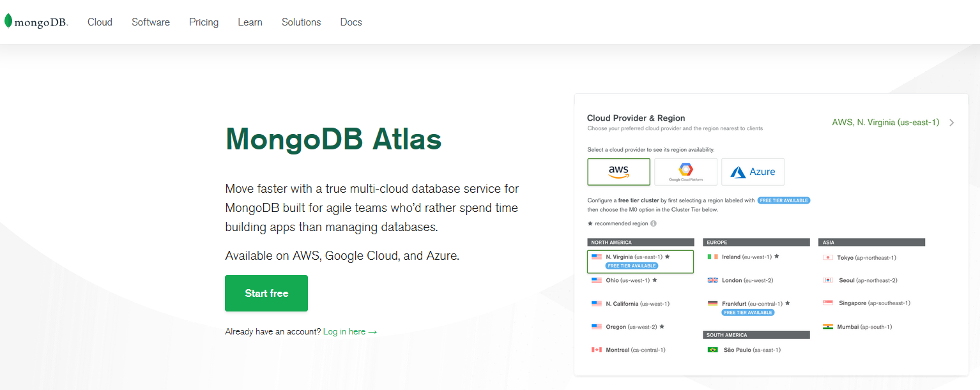
Task: Click the star icon next to Ireland
Action: (776, 257)
